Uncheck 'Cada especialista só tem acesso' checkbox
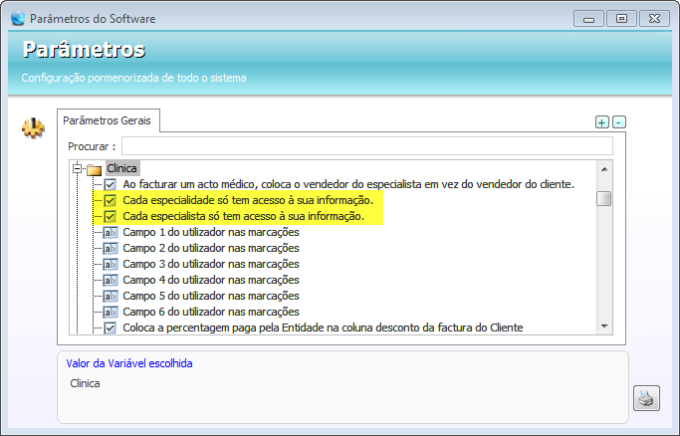The image size is (680, 436). coord(110,216)
